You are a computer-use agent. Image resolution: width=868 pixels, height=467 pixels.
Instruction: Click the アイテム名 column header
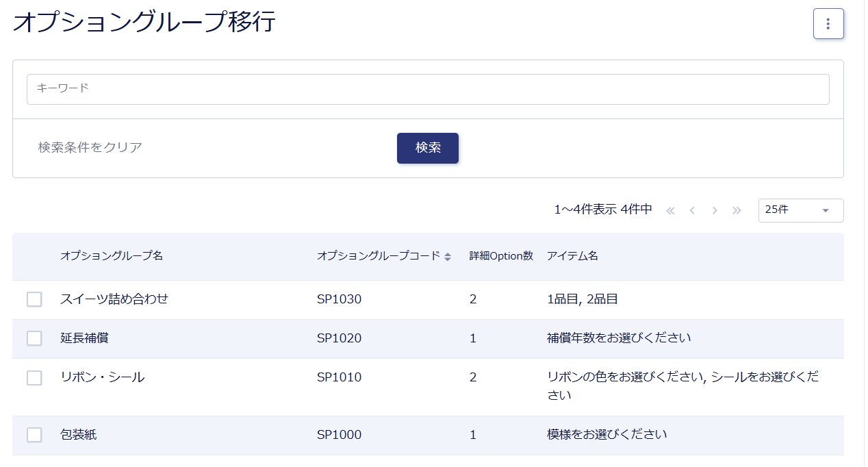tap(572, 256)
